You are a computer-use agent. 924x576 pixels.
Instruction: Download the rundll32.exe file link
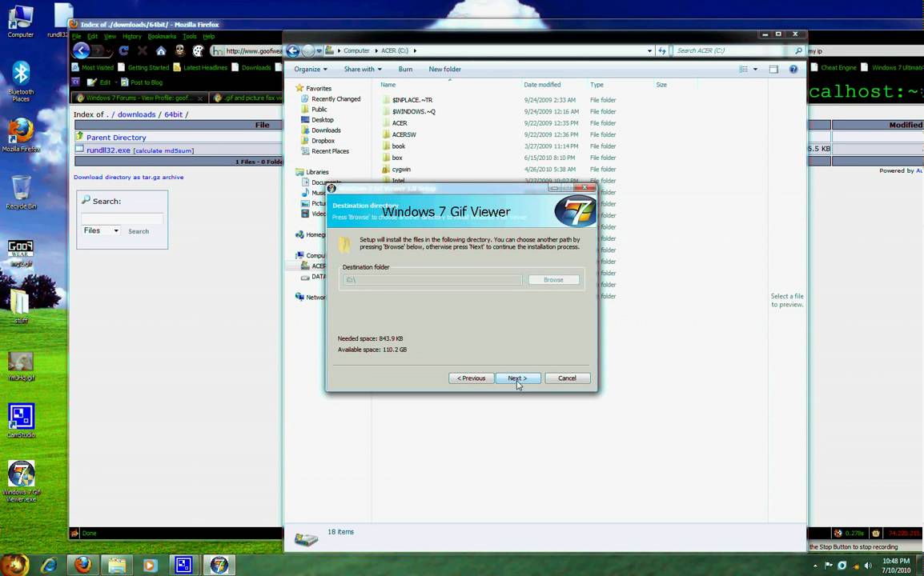click(x=108, y=150)
